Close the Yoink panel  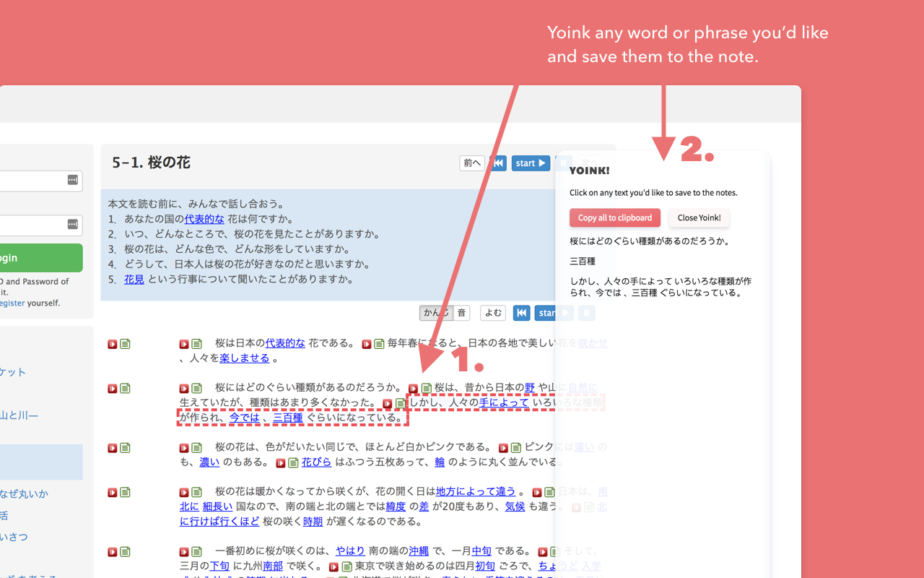click(x=698, y=217)
